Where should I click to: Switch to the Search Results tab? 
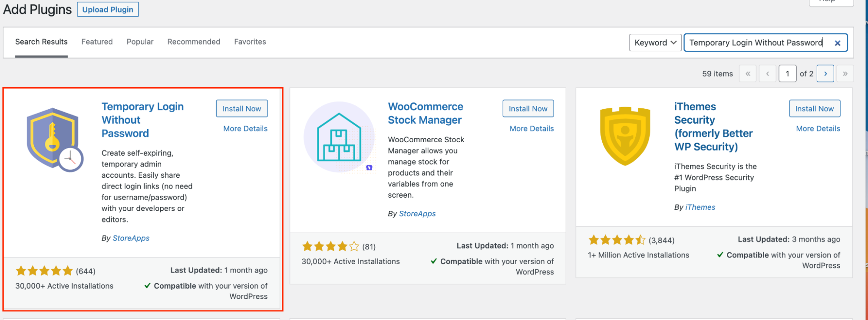[41, 42]
